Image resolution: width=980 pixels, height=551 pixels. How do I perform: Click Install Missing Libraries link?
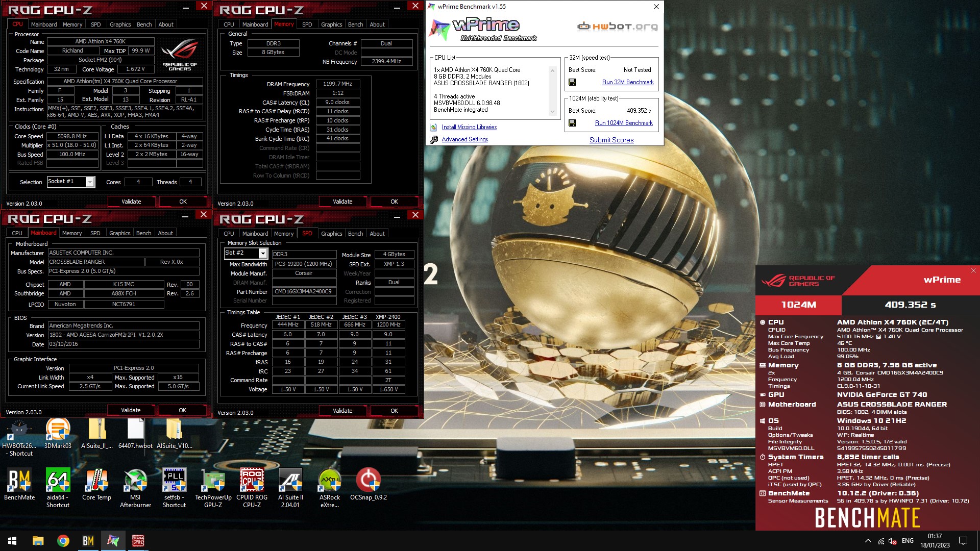click(x=469, y=127)
